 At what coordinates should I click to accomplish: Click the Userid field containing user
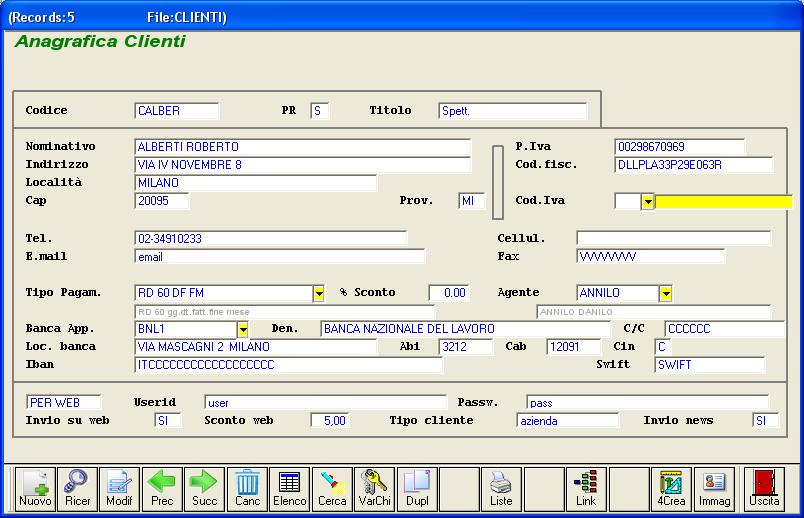pyautogui.click(x=326, y=403)
